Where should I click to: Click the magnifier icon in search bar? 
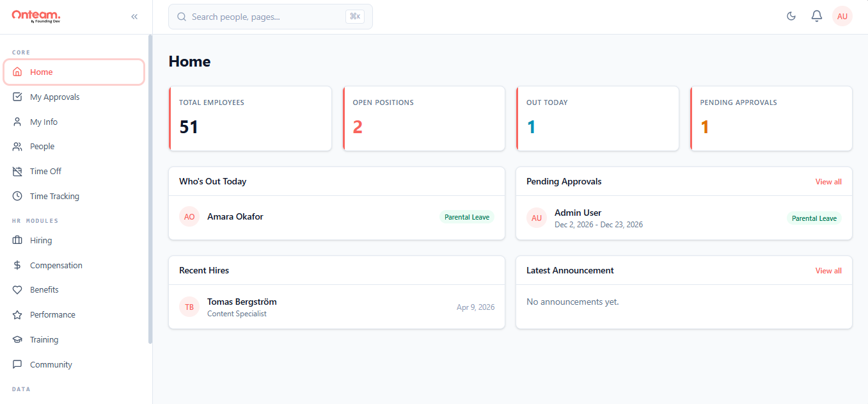[x=182, y=17]
